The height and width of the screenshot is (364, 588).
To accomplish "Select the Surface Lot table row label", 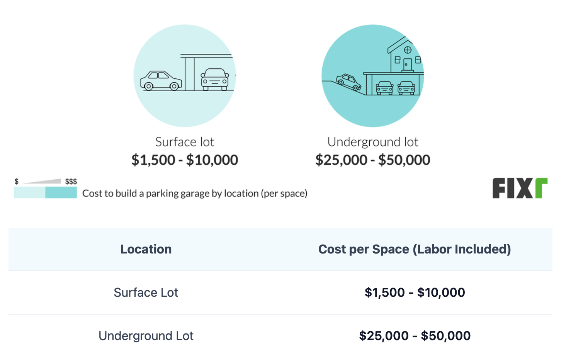I will coord(146,293).
